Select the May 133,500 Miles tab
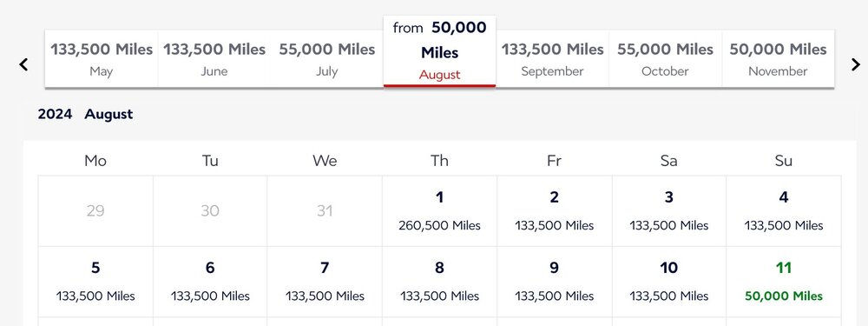This screenshot has width=868, height=326. [102, 59]
